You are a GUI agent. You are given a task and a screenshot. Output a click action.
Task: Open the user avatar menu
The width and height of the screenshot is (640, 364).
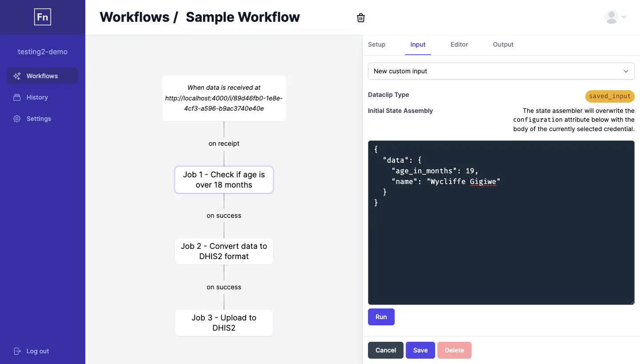612,17
